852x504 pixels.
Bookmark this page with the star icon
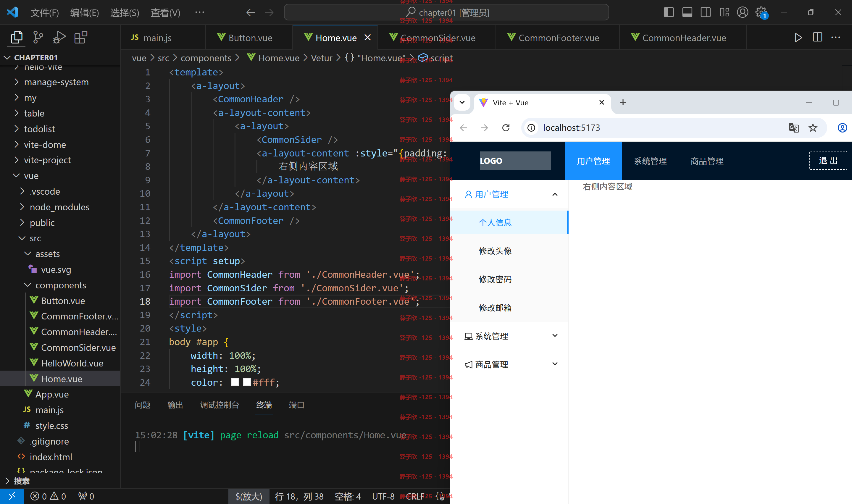click(x=813, y=128)
